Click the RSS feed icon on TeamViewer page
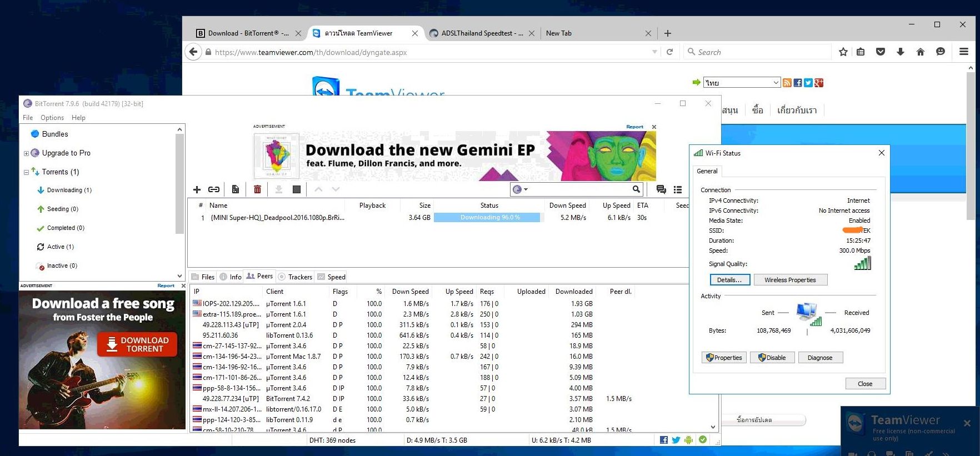The width and height of the screenshot is (980, 456). pos(787,83)
